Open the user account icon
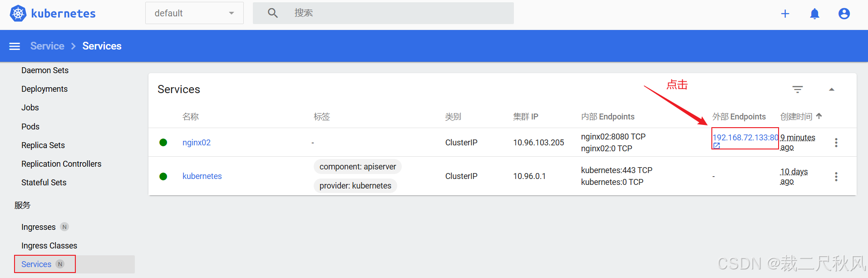Viewport: 868px width, 278px height. (844, 14)
